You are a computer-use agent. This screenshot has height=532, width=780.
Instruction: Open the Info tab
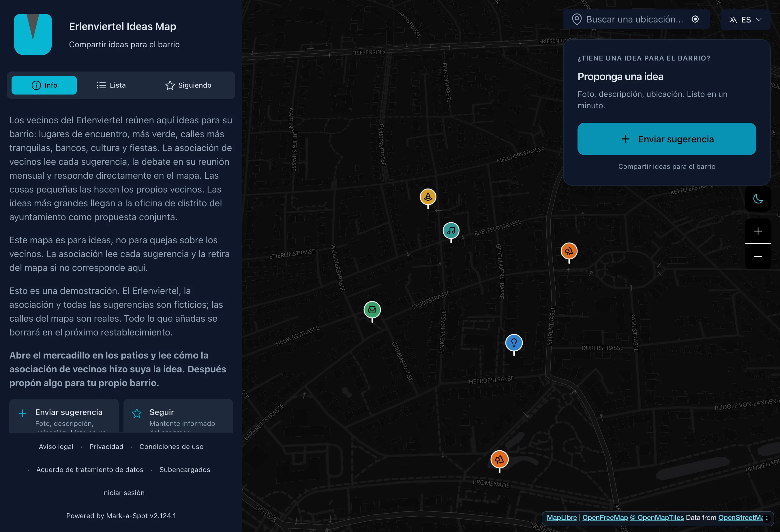(x=44, y=85)
